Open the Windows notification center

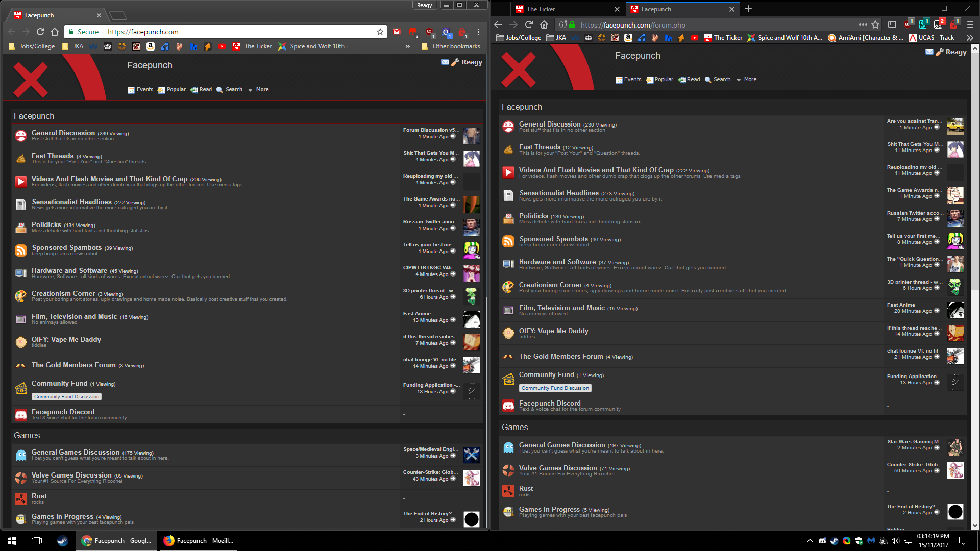coord(963,541)
